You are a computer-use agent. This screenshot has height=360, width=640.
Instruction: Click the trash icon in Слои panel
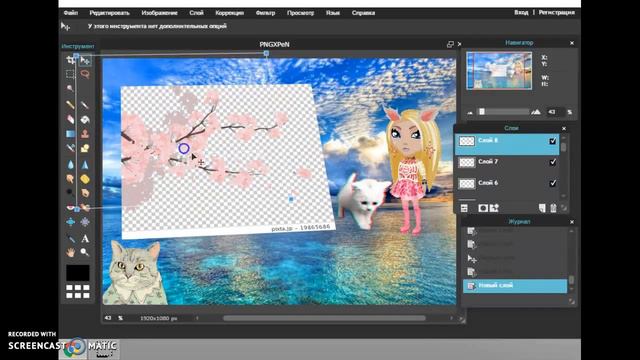[553, 208]
